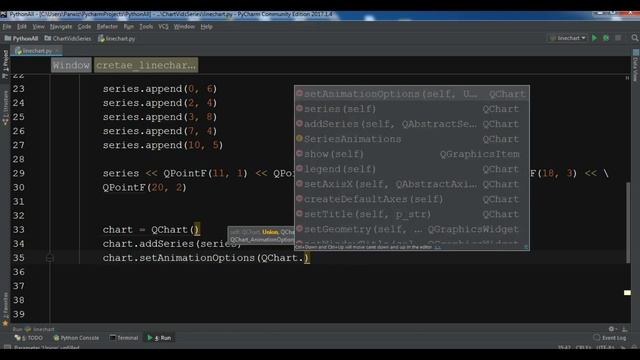Click line number 39 in the gutter
Screen dimensions: 640x360
tap(18, 314)
